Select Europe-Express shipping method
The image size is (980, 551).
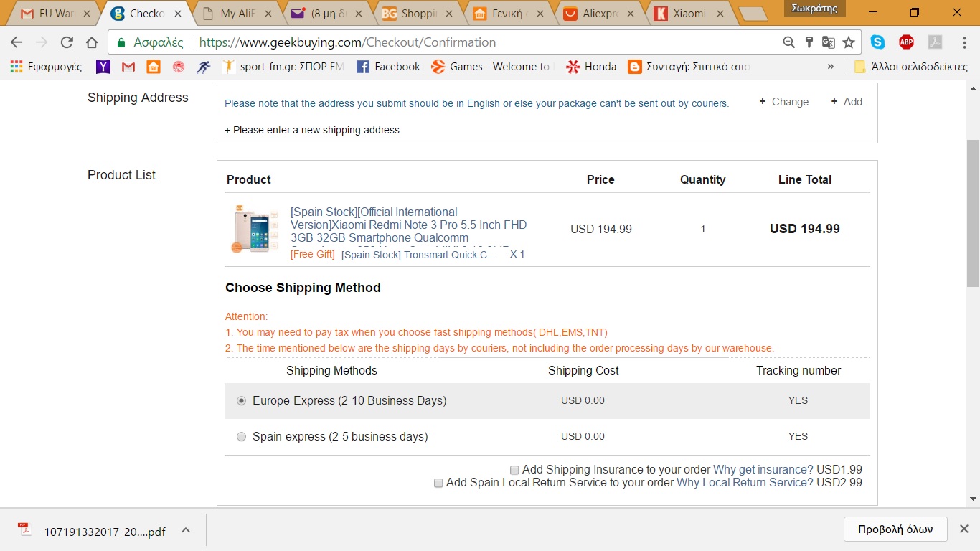(241, 401)
